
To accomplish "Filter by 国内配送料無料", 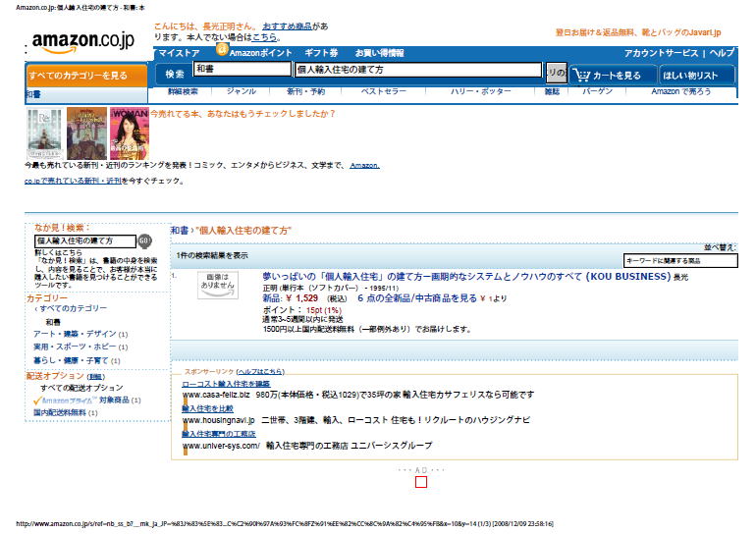I will pyautogui.click(x=60, y=412).
